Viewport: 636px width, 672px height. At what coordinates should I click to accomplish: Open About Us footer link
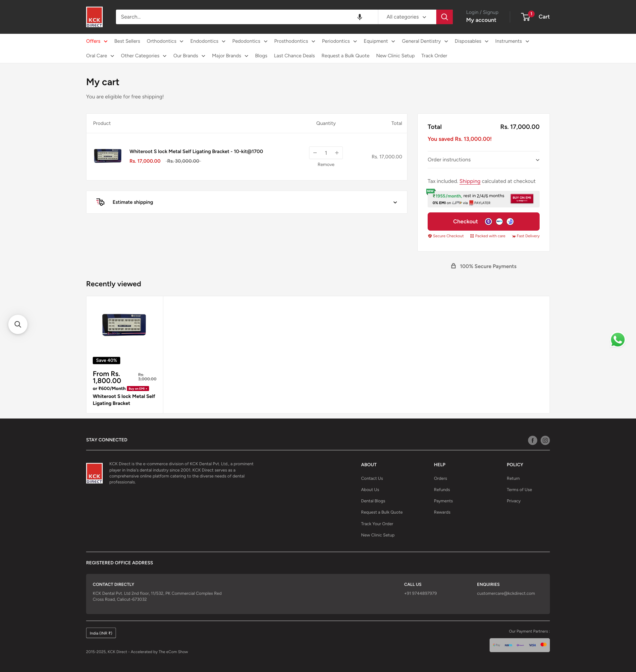click(x=370, y=490)
